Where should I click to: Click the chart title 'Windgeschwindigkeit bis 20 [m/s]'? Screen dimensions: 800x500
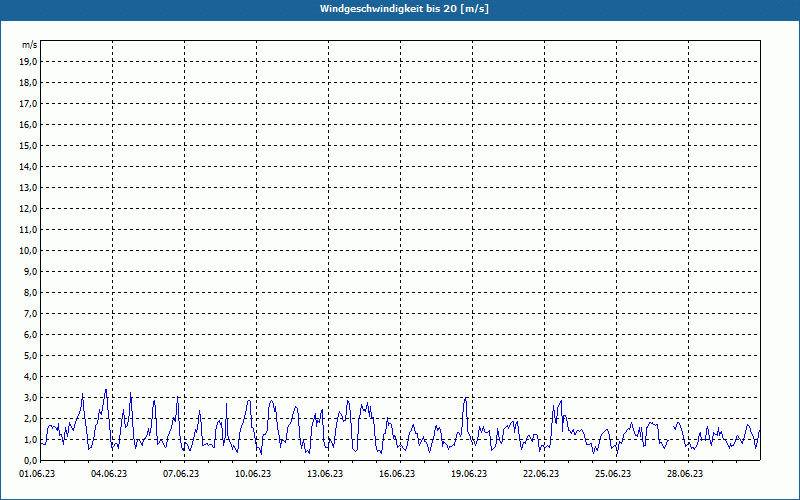tap(404, 9)
